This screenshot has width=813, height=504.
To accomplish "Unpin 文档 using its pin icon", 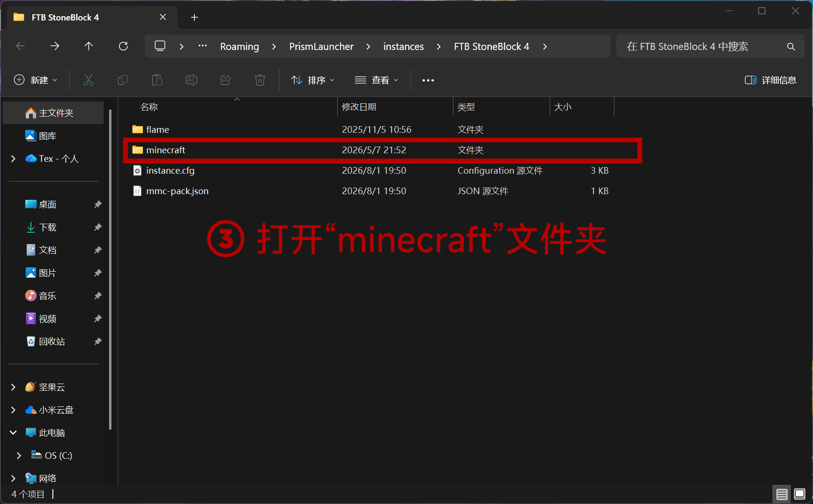I will point(98,250).
